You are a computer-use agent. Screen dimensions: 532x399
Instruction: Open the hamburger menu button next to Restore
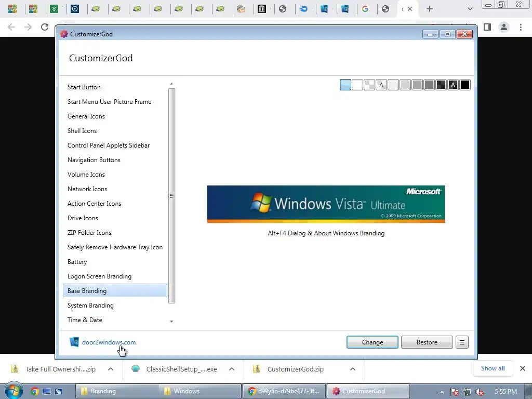coord(462,342)
